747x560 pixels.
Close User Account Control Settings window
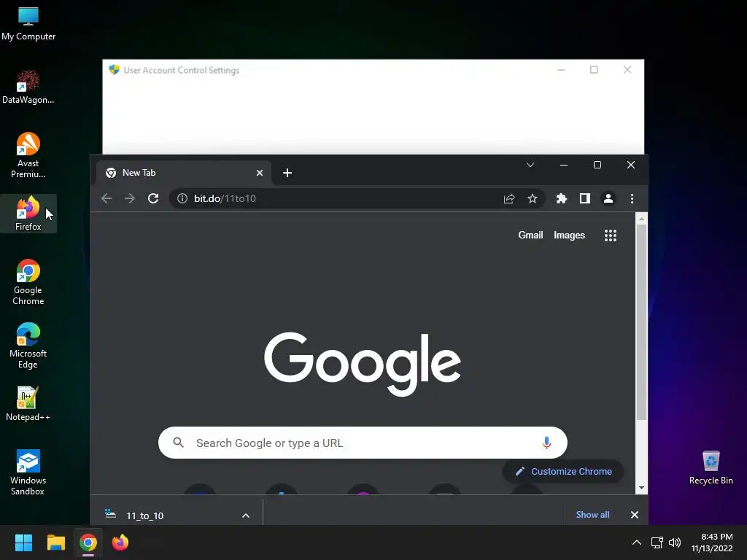(x=627, y=70)
